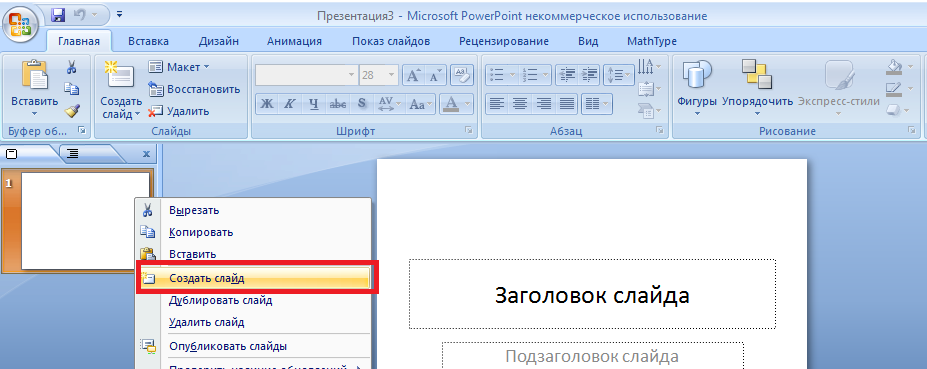Choose Опубликовать слайды in context menu
Image resolution: width=927 pixels, height=369 pixels.
coord(254,347)
